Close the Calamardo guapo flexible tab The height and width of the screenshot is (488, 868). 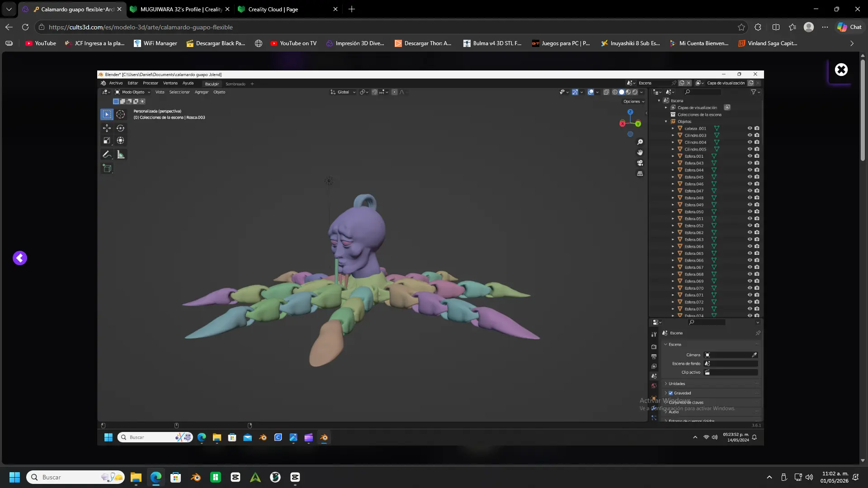[x=119, y=9]
